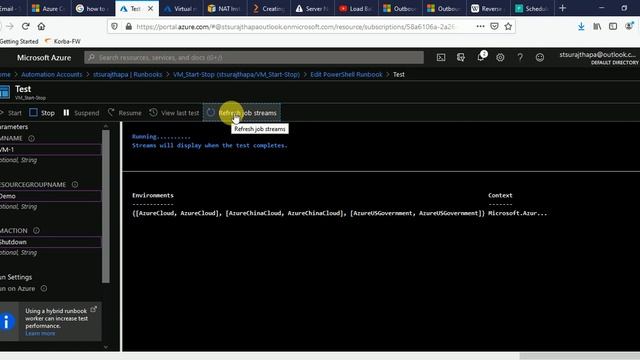Open a new browser tab
The height and width of the screenshot is (360, 640).
coord(562,8)
